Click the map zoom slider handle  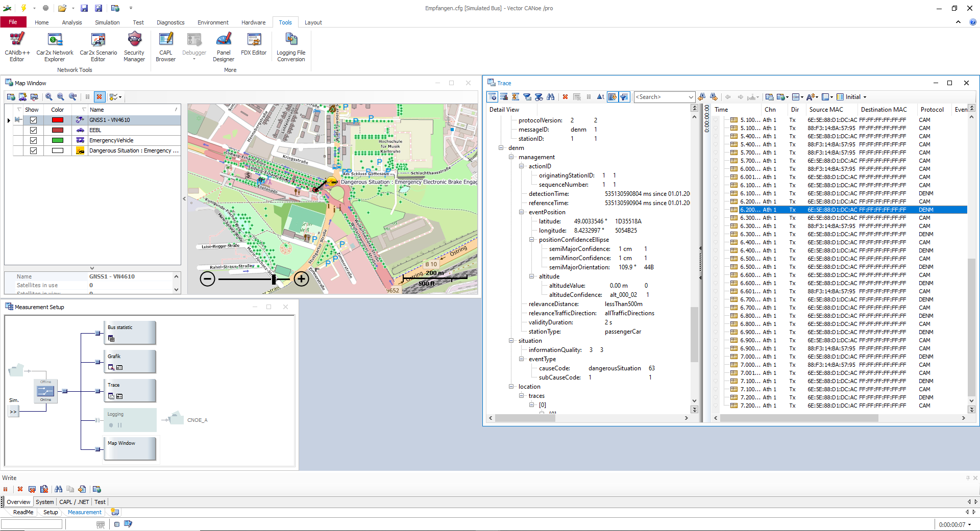click(x=274, y=279)
